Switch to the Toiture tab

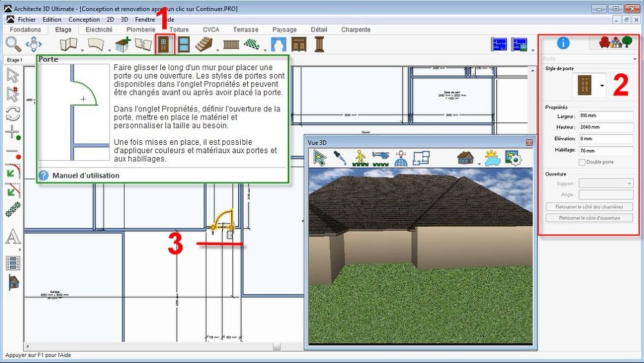click(179, 30)
